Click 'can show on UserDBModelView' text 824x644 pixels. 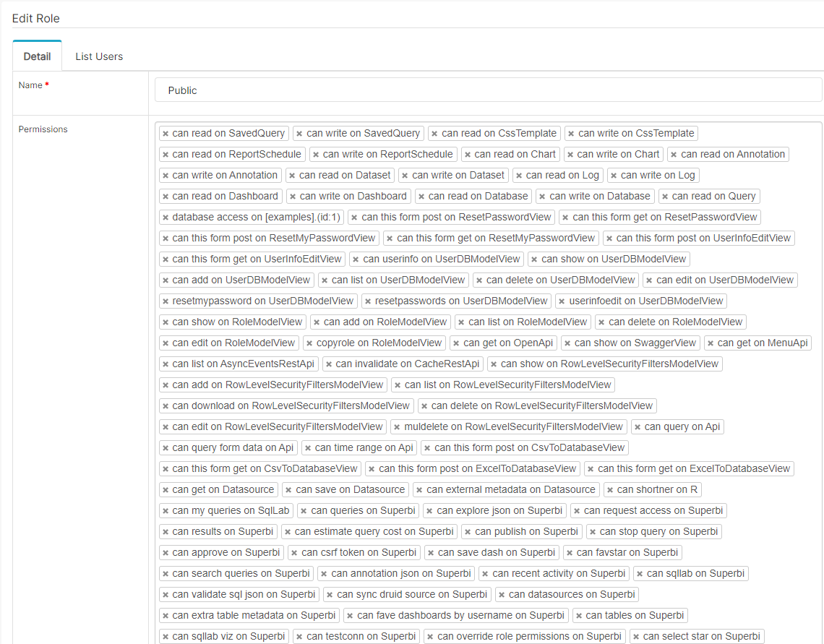point(613,259)
